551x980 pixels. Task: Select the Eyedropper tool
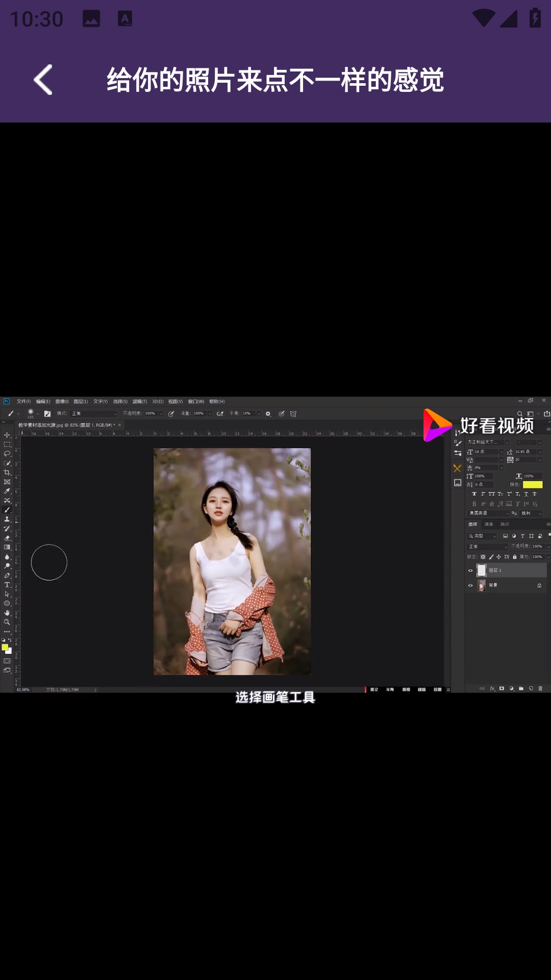(7, 491)
